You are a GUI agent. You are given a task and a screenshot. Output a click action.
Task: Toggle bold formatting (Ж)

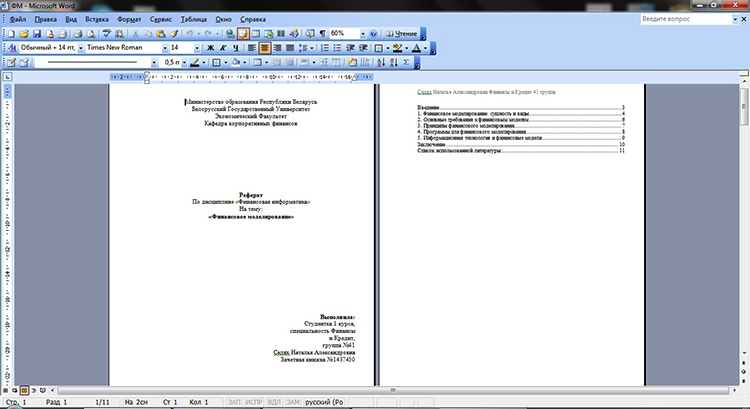point(210,48)
